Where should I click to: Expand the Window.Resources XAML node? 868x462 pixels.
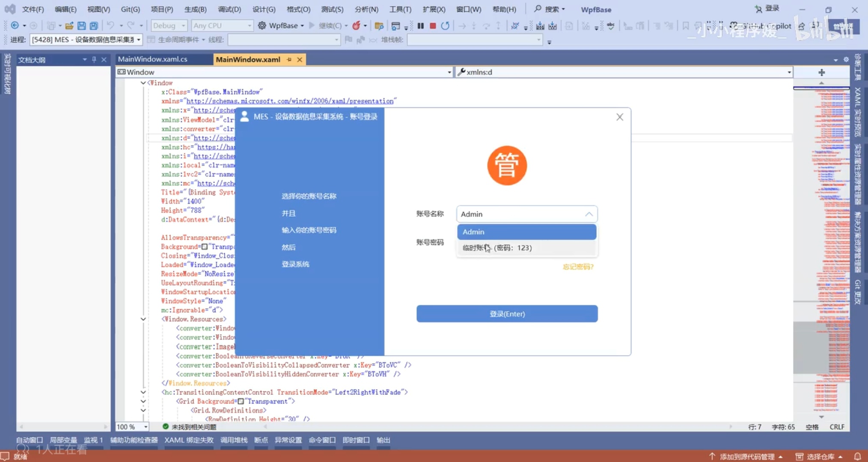(143, 319)
